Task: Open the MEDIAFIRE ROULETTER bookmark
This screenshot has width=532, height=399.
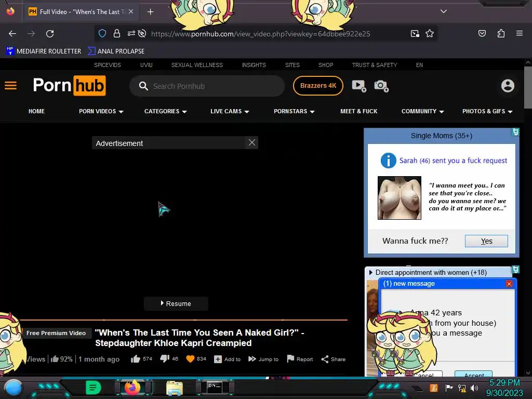Action: tap(44, 51)
